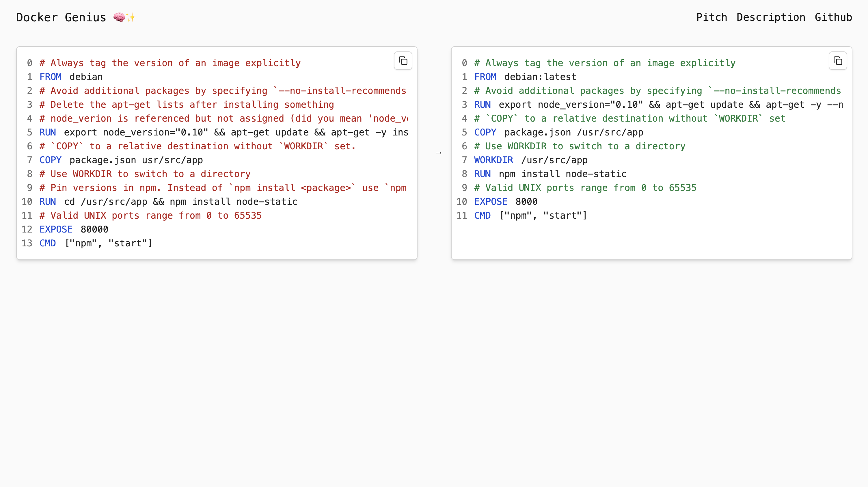
Task: Click 'WORKDIR /usr/src/app' line in right panel
Action: (530, 160)
